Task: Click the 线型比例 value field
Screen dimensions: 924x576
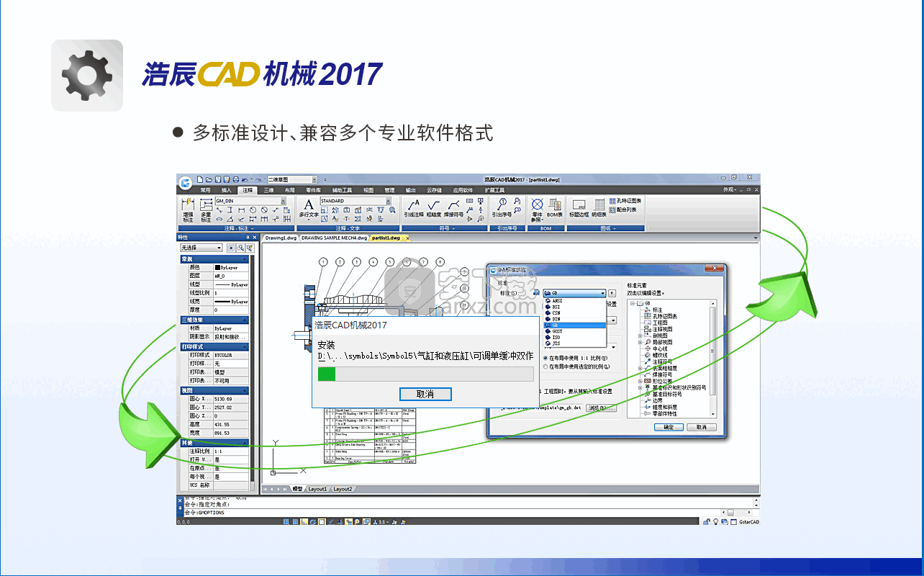Action: click(x=231, y=293)
